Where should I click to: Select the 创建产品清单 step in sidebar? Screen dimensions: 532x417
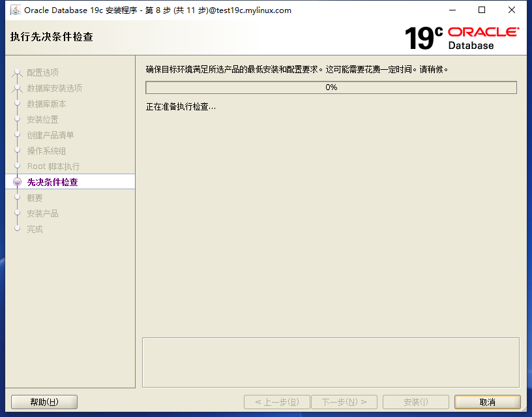(50, 135)
